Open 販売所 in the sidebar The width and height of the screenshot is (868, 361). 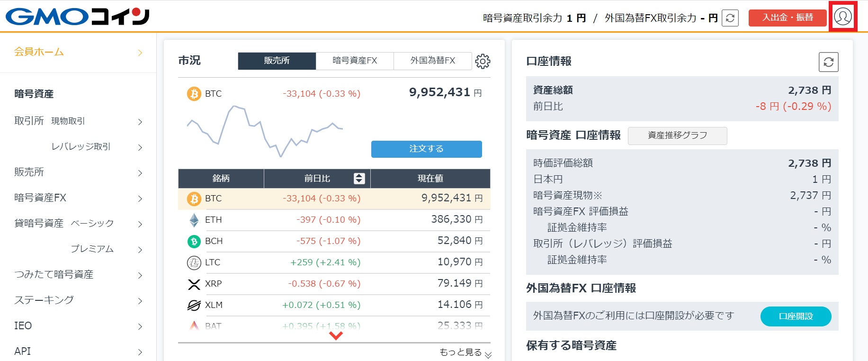tap(78, 172)
